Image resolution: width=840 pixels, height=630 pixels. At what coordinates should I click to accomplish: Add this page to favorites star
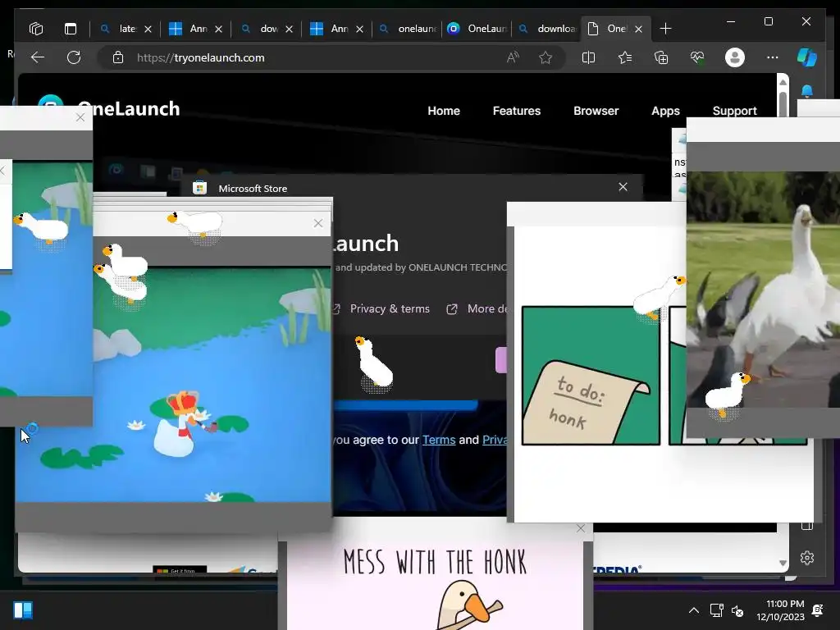[x=546, y=57]
